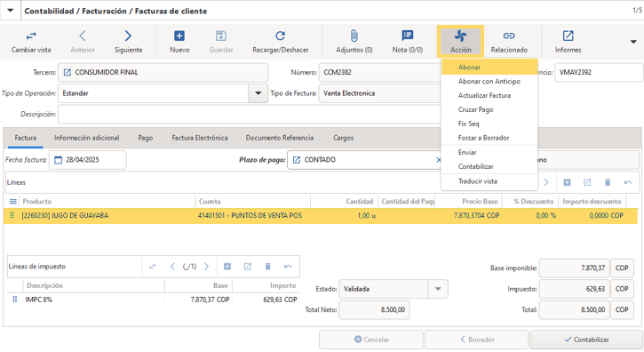Click the Acción toolbar button
The width and height of the screenshot is (644, 352).
460,42
